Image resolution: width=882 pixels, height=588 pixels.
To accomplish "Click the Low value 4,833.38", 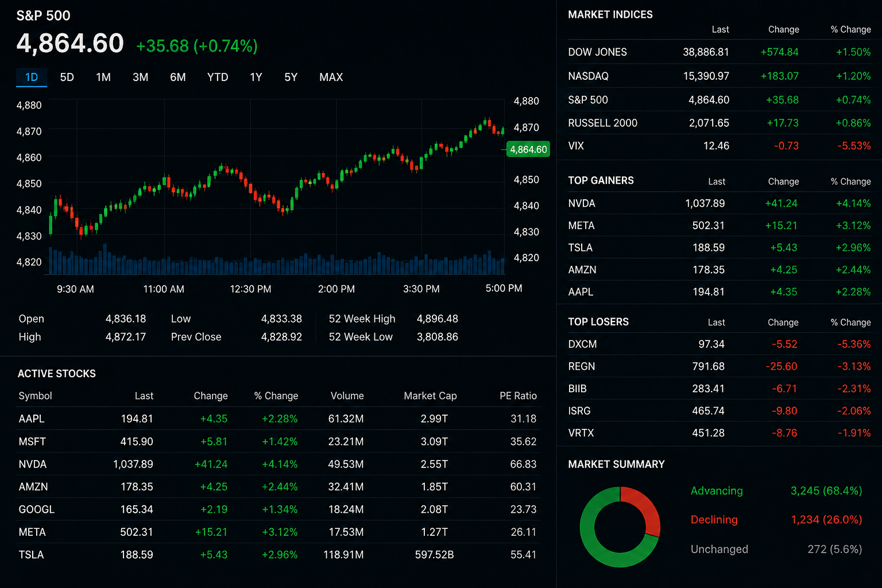I will point(281,319).
